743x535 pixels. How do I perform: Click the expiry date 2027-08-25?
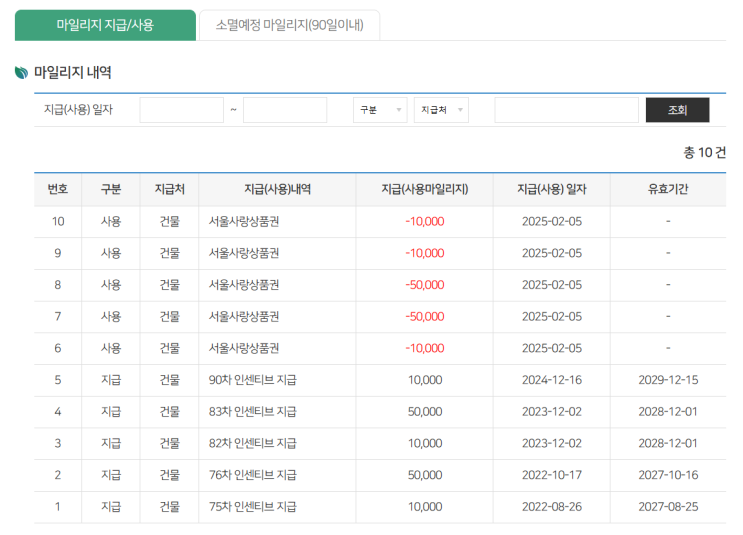click(668, 507)
